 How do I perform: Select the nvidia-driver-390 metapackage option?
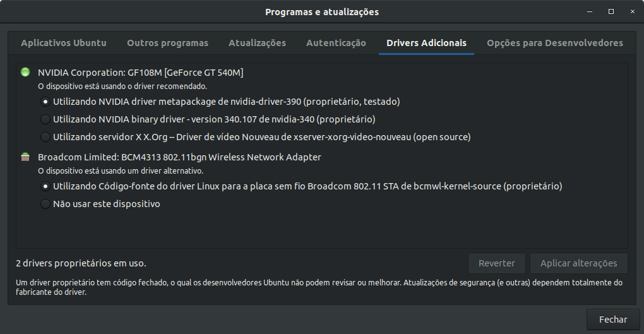[220, 102]
